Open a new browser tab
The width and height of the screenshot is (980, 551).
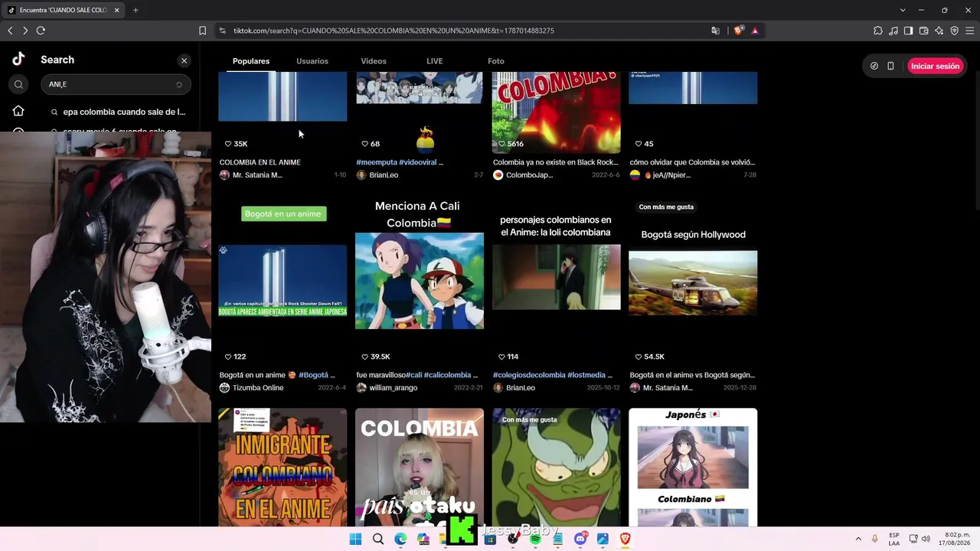[x=136, y=10]
